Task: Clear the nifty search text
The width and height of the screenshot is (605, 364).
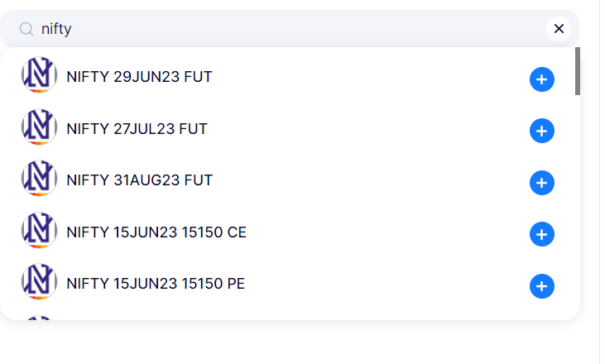Action: pos(559,29)
